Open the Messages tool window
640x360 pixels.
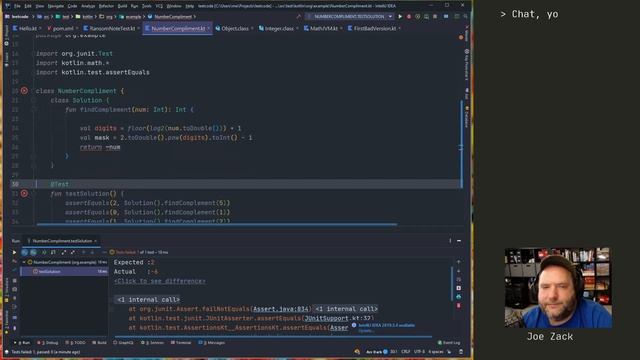[211, 343]
